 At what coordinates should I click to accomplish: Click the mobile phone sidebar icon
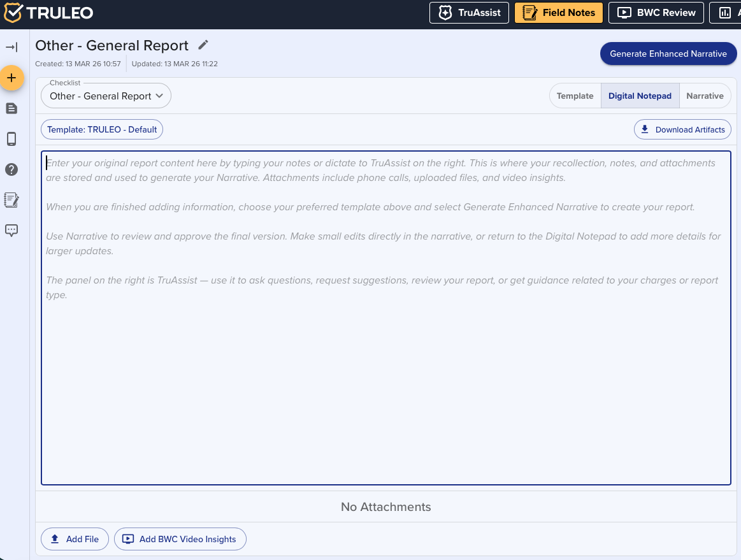click(11, 139)
